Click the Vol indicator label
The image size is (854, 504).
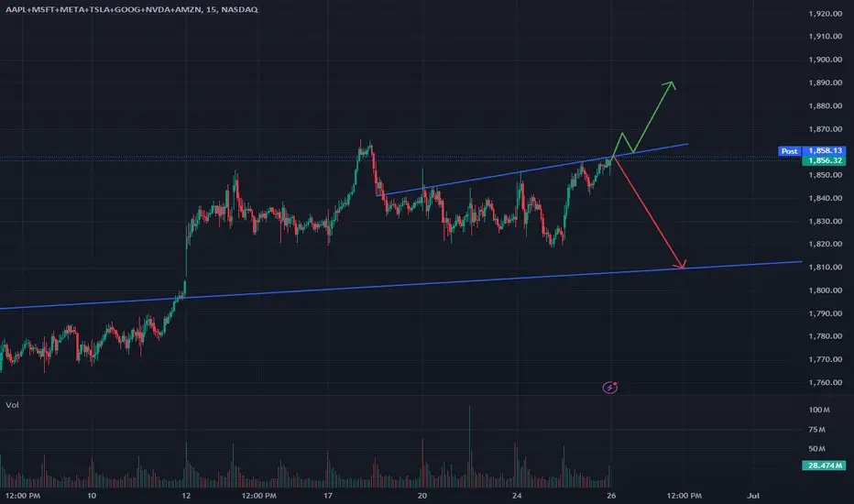(x=12, y=405)
